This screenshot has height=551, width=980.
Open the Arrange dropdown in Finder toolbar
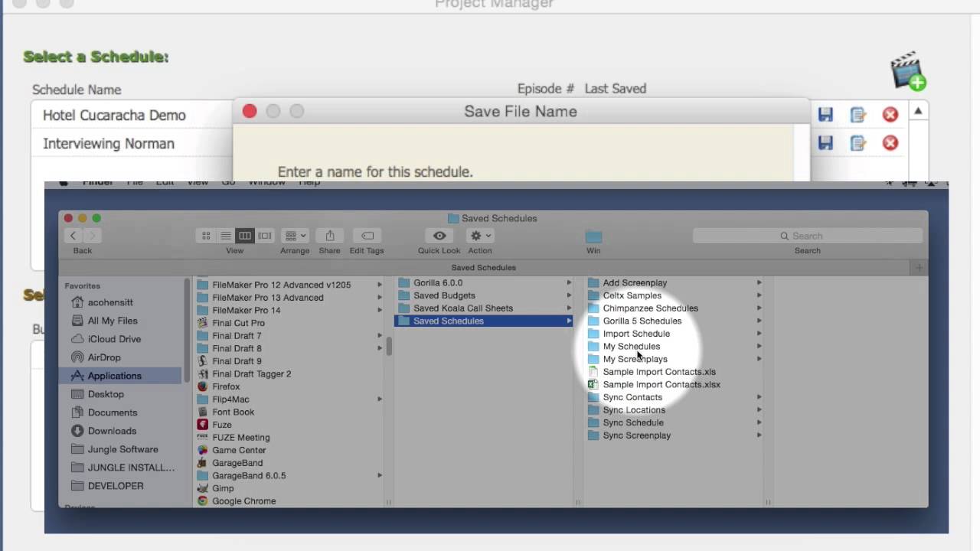pos(295,236)
